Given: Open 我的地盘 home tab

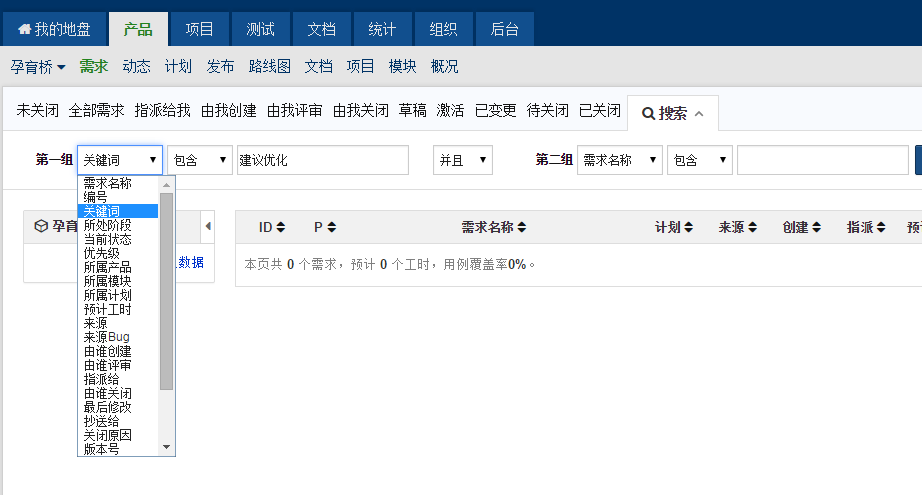Looking at the screenshot, I should click(54, 29).
